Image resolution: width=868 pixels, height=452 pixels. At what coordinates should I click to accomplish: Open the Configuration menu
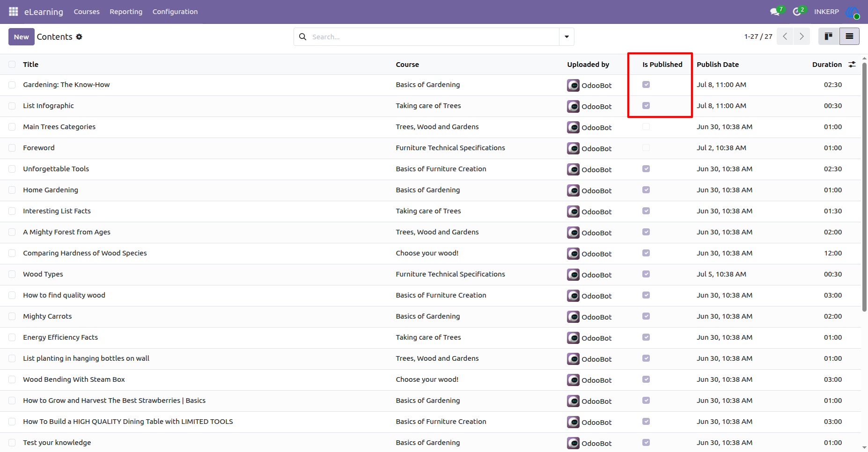pos(175,12)
